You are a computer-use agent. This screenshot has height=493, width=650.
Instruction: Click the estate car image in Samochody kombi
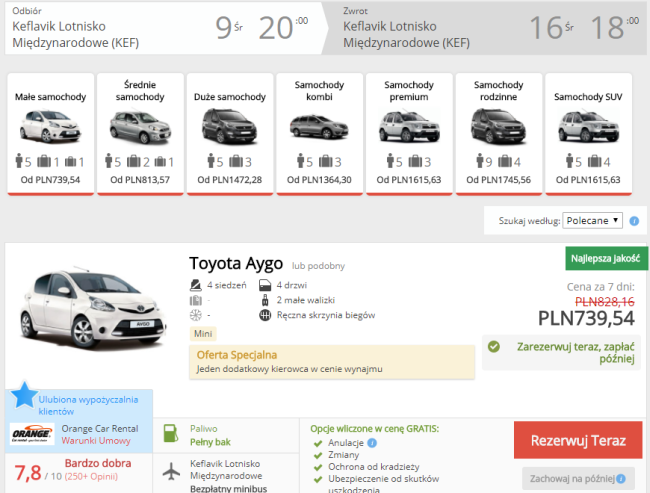tap(319, 126)
